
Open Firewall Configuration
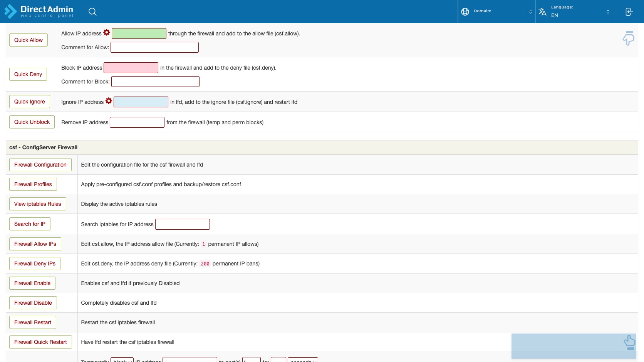(40, 165)
